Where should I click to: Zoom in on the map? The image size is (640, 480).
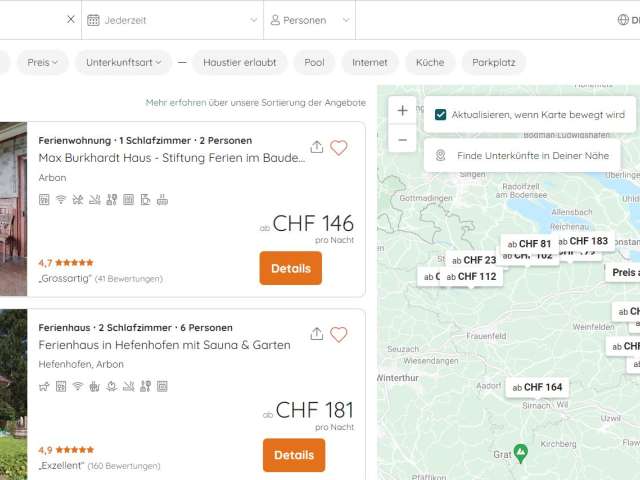402,111
